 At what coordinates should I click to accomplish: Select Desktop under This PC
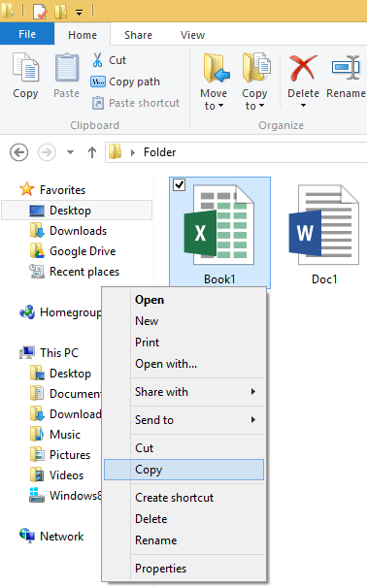[61, 374]
